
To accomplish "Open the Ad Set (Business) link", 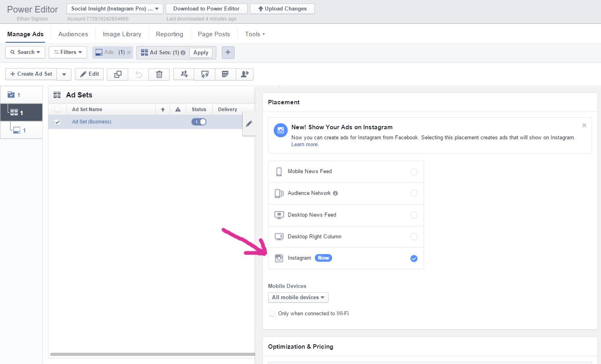I will coord(92,122).
